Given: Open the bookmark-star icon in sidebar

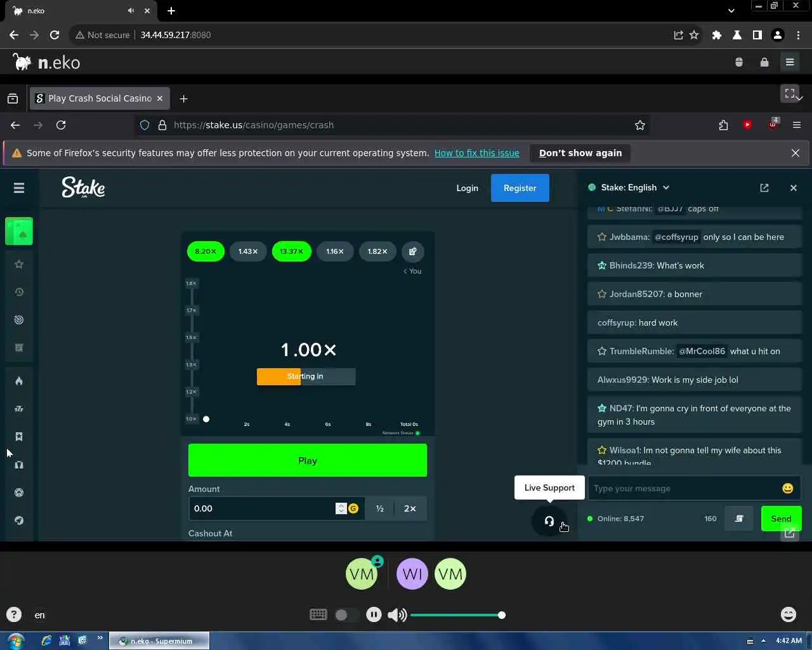Looking at the screenshot, I should pyautogui.click(x=19, y=437).
